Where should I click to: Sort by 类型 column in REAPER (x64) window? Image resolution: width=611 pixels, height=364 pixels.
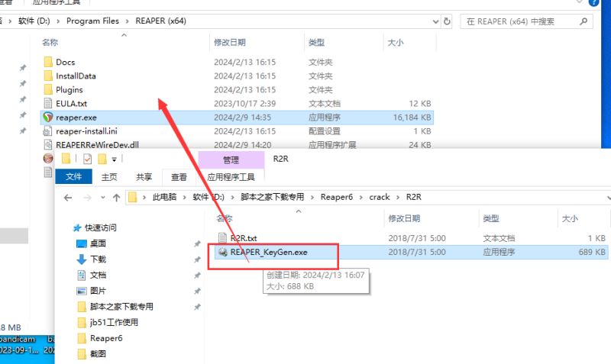click(316, 43)
